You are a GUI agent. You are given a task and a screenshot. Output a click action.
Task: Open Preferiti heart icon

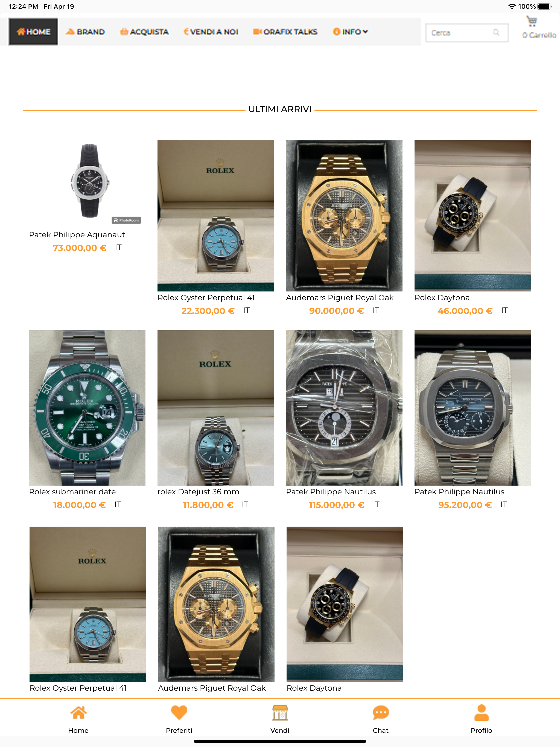[179, 713]
